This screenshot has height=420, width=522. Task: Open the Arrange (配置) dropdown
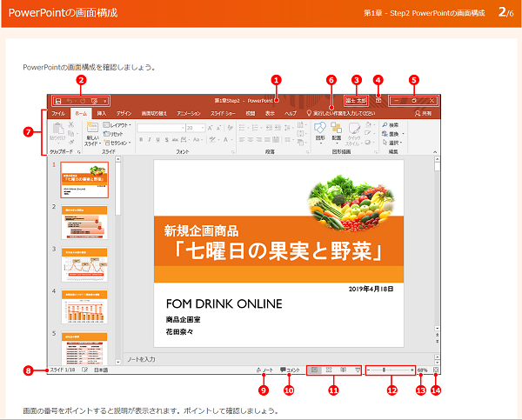tap(336, 131)
